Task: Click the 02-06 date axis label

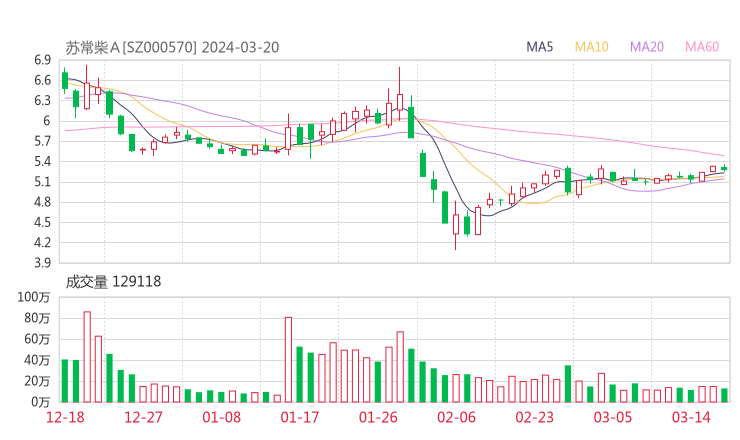Action: pyautogui.click(x=456, y=417)
